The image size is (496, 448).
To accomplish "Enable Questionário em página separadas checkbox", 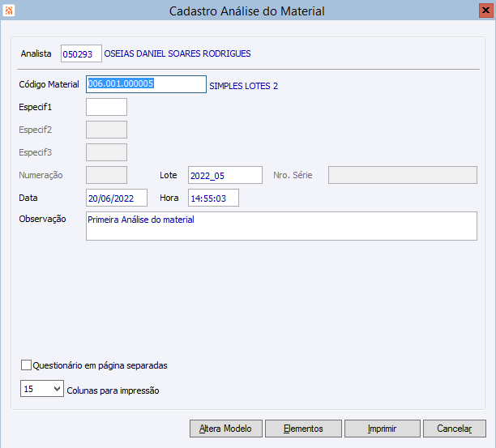I will point(26,365).
